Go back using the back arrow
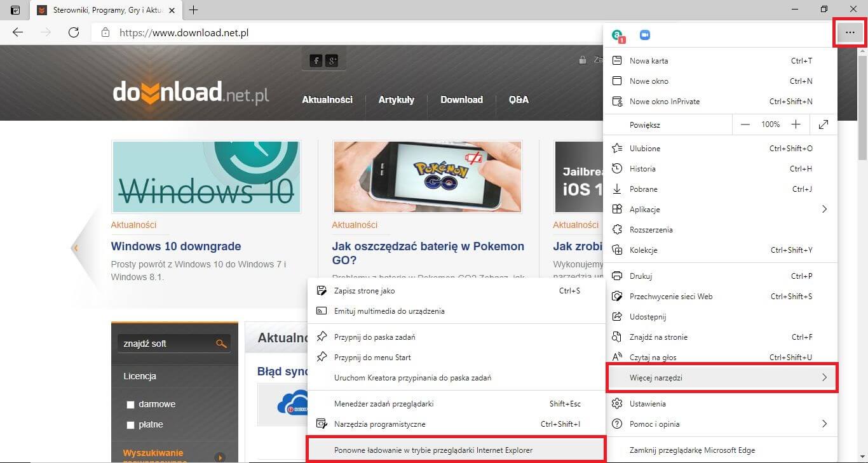 pyautogui.click(x=18, y=32)
